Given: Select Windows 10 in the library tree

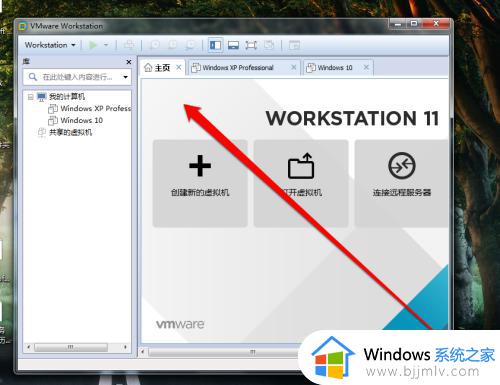Looking at the screenshot, I should [x=82, y=120].
